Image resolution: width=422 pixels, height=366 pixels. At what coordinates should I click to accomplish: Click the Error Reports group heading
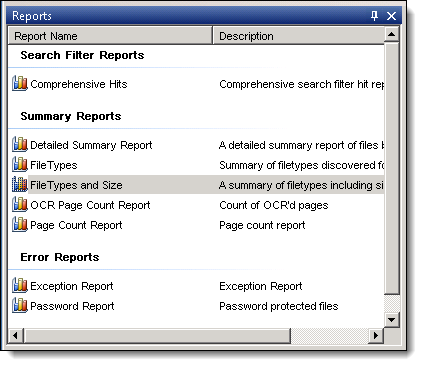click(60, 257)
